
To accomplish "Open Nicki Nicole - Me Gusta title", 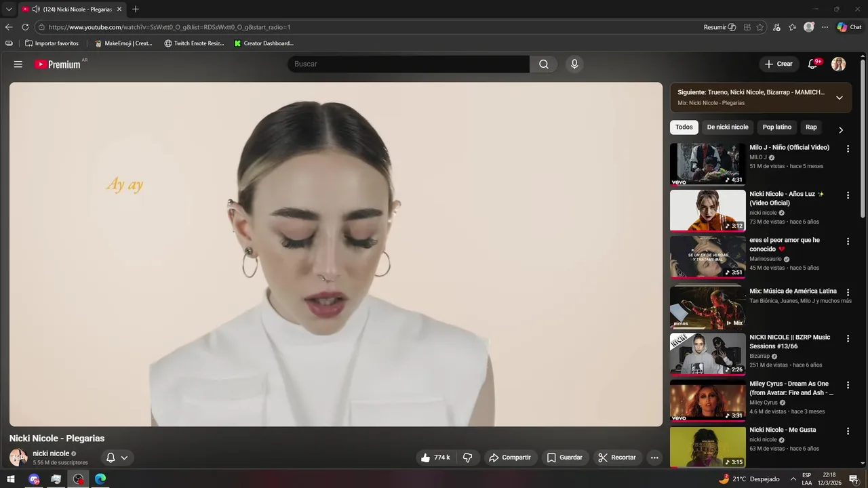I will [x=783, y=430].
